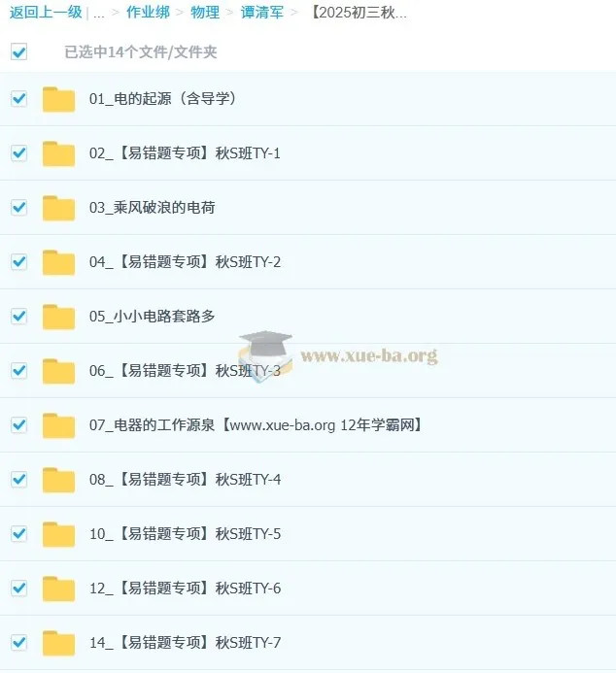Open the 01_电的起源 folder icon
Screen dimensions: 616x673
tap(59, 100)
